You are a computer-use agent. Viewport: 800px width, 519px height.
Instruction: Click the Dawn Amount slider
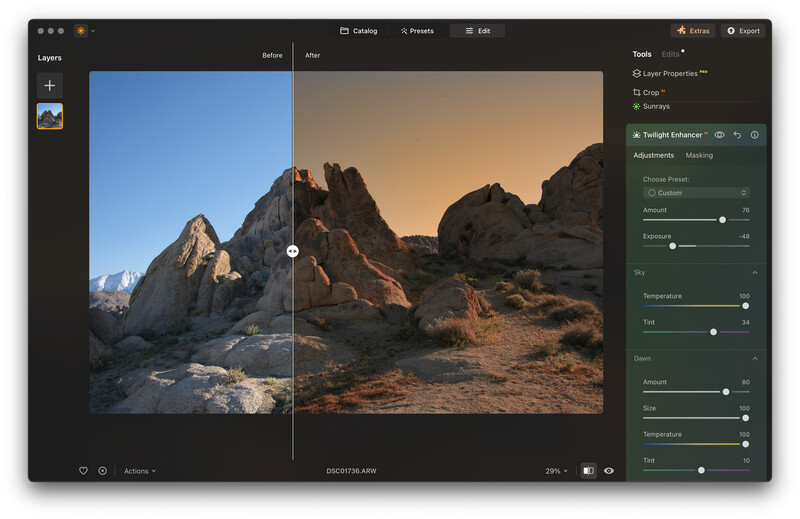(696, 392)
